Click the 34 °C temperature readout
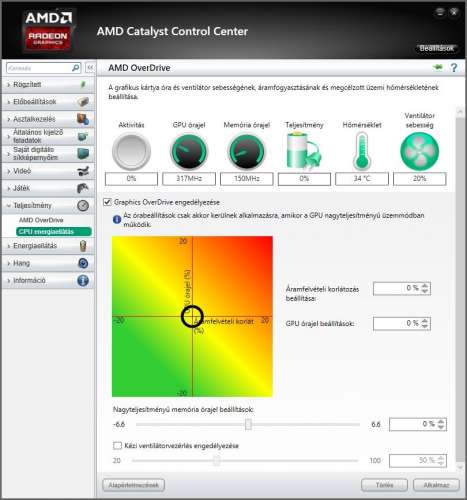The height and width of the screenshot is (500, 467). tap(362, 179)
